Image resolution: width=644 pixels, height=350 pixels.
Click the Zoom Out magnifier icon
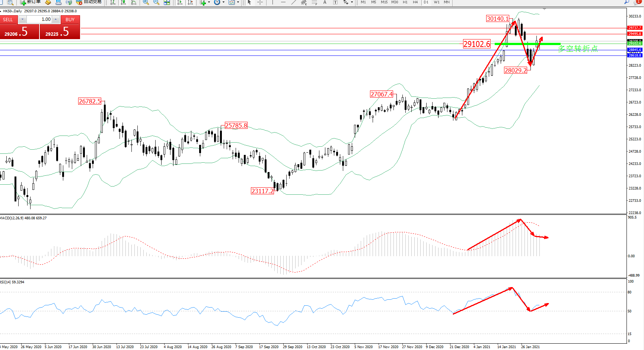pyautogui.click(x=156, y=2)
